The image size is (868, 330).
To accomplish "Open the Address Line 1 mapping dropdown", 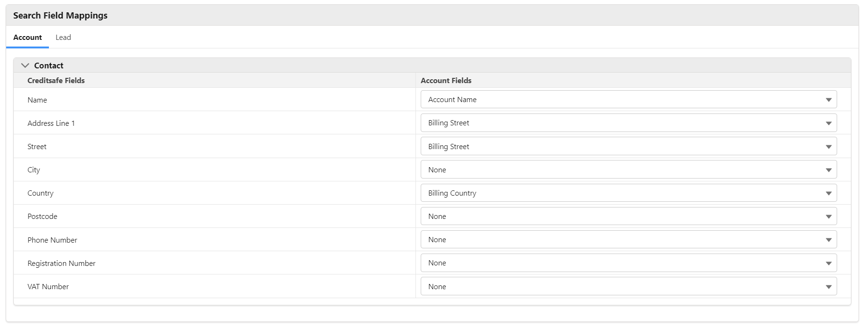I will 628,123.
